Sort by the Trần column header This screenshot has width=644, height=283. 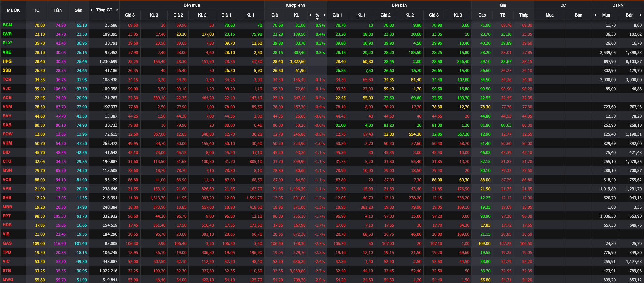(58, 10)
